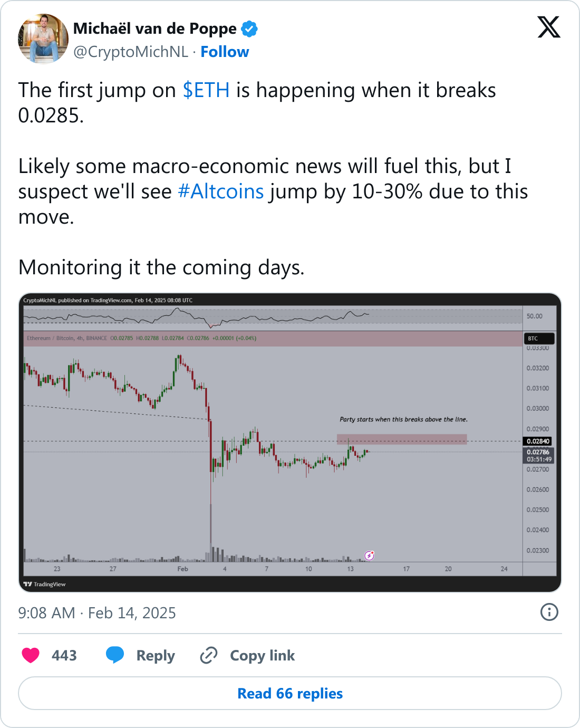The image size is (580, 728).
Task: Click the TradingView logo on the chart
Action: [44, 584]
